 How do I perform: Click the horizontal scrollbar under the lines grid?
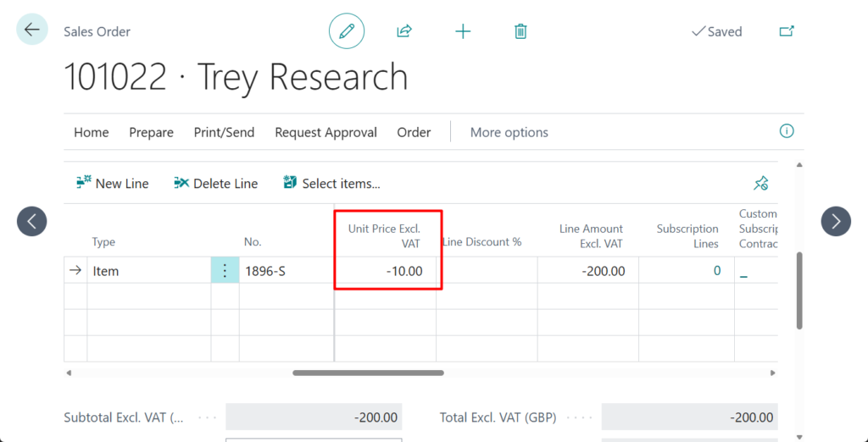click(x=368, y=373)
